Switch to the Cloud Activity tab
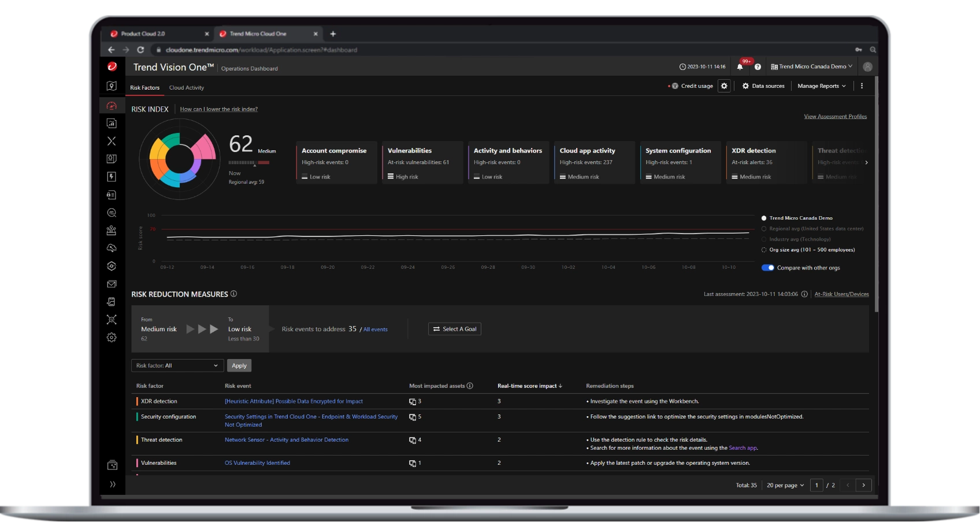 point(186,88)
